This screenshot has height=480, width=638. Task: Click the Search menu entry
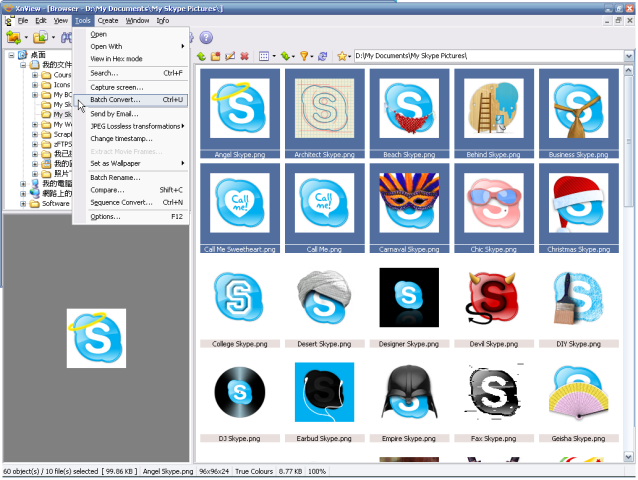click(131, 73)
